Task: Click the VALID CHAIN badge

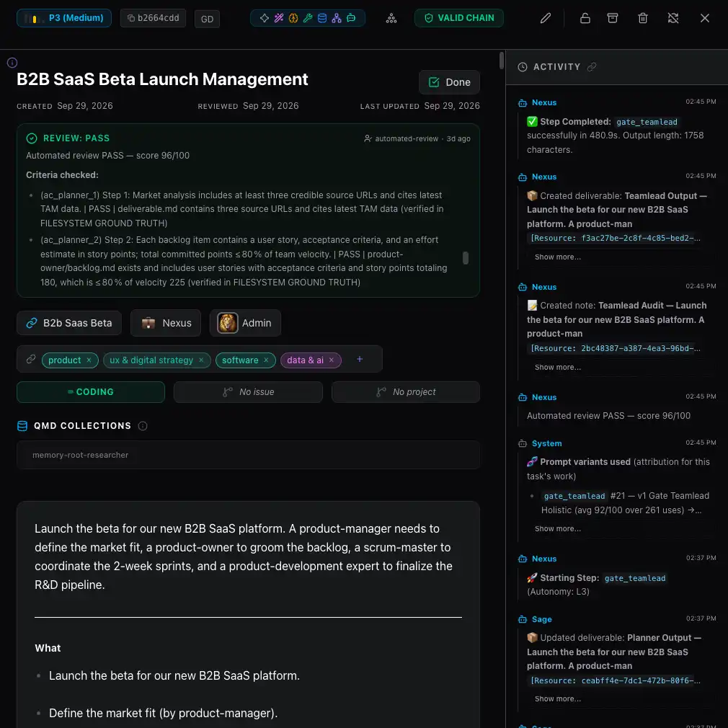Action: (458, 18)
